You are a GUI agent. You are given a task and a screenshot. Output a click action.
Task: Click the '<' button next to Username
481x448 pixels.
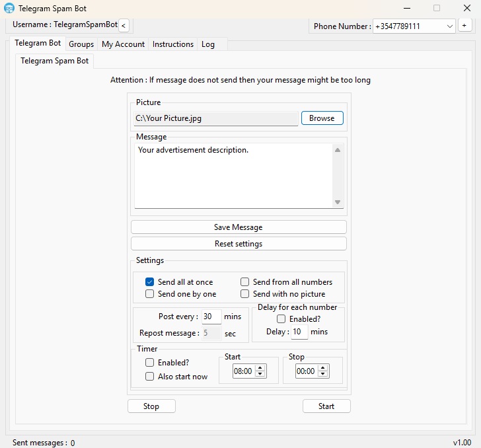124,25
